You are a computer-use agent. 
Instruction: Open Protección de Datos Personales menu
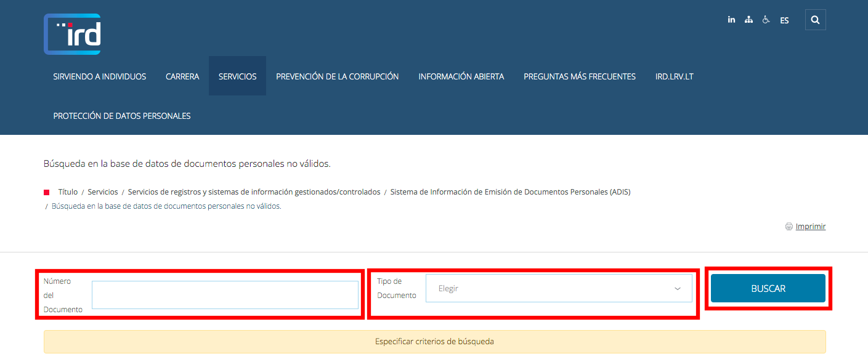pyautogui.click(x=122, y=116)
